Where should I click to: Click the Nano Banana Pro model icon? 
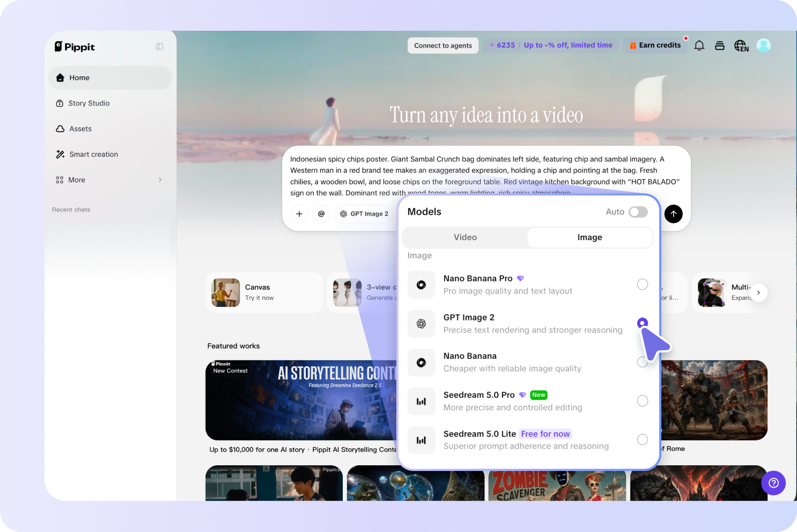pyautogui.click(x=421, y=285)
